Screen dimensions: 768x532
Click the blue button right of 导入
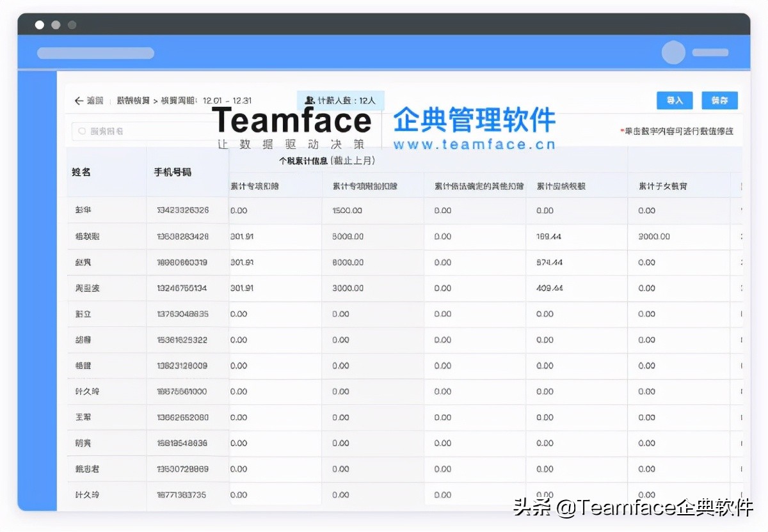pyautogui.click(x=719, y=100)
